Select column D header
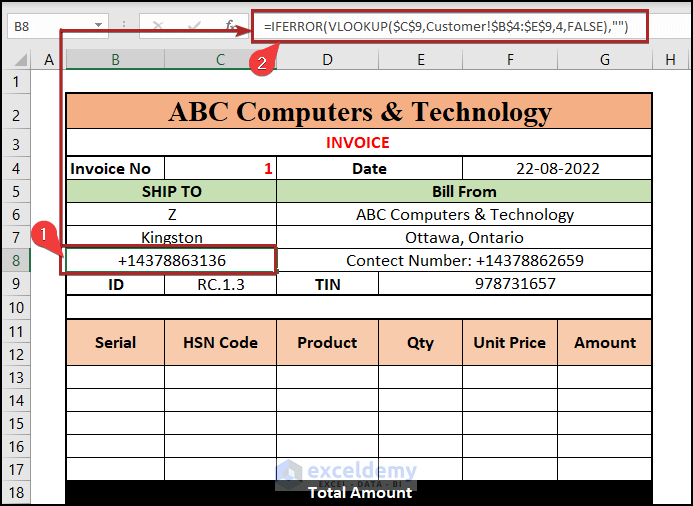The height and width of the screenshot is (506, 693). coord(327,59)
